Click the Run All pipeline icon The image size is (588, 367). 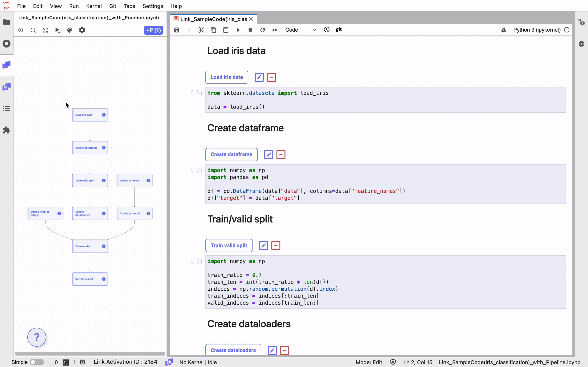click(58, 30)
